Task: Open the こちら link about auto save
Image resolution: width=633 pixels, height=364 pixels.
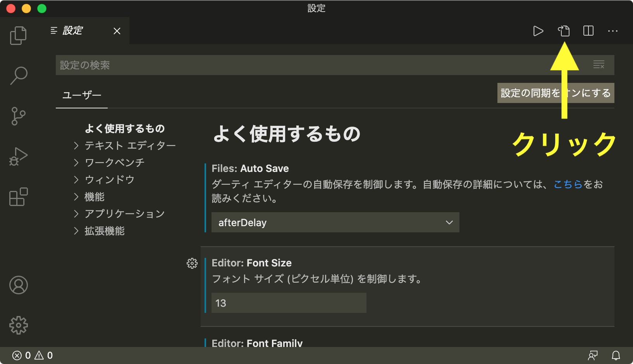Action: pos(569,184)
